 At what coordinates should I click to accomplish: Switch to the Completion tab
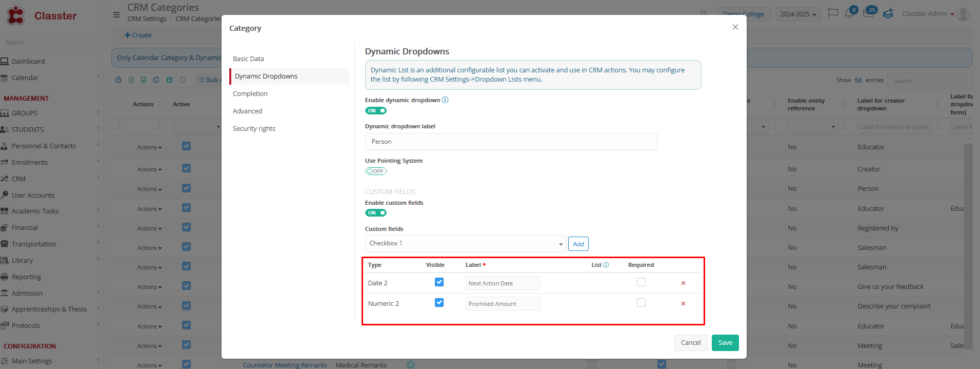click(250, 94)
